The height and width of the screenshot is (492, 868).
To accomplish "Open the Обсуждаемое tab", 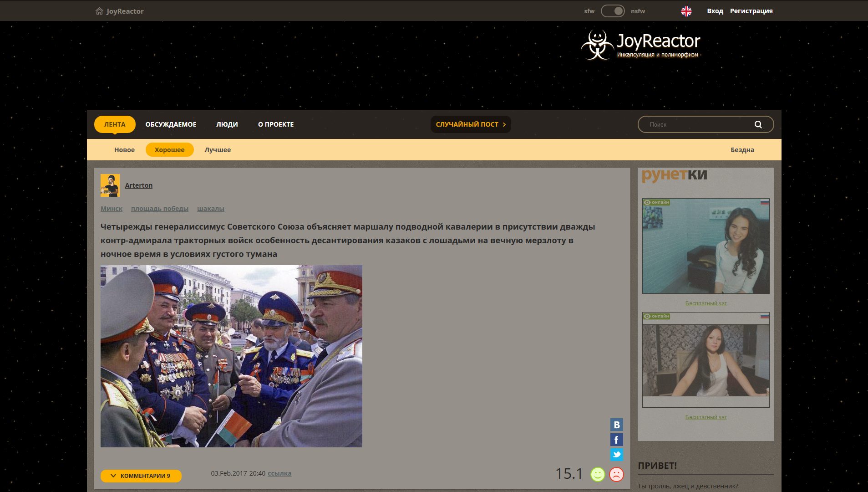I will click(171, 124).
